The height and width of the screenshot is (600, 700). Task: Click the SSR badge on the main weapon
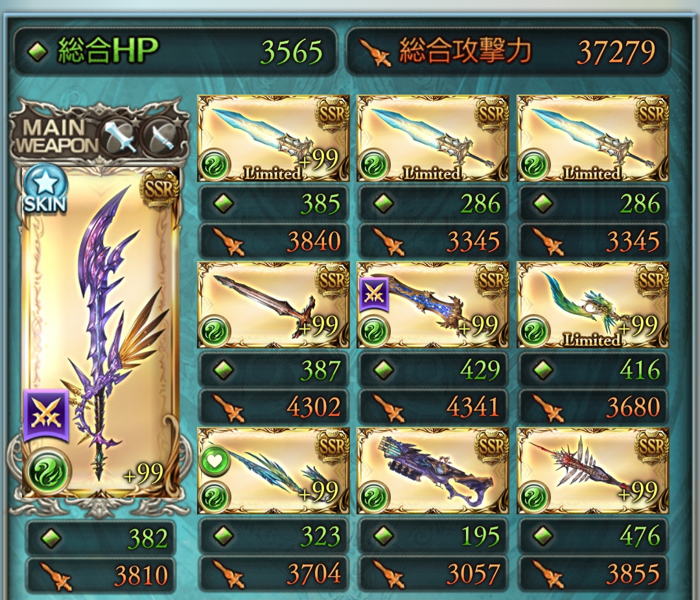[x=159, y=189]
